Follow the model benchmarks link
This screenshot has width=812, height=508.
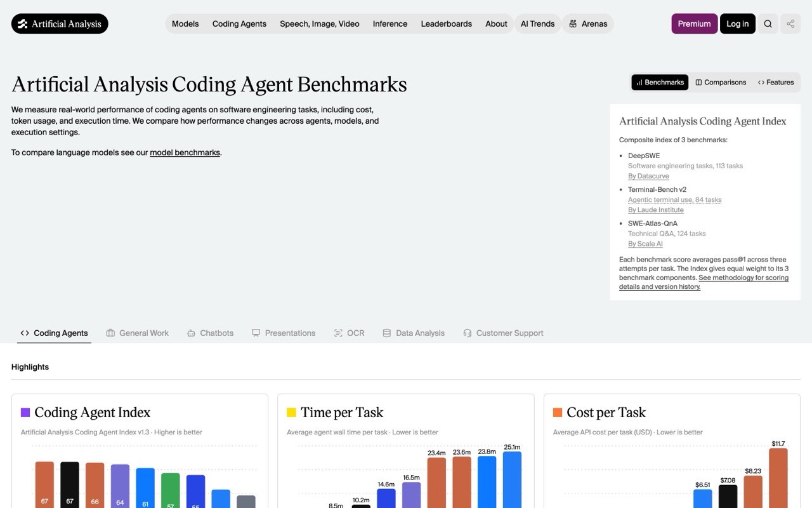pyautogui.click(x=185, y=152)
